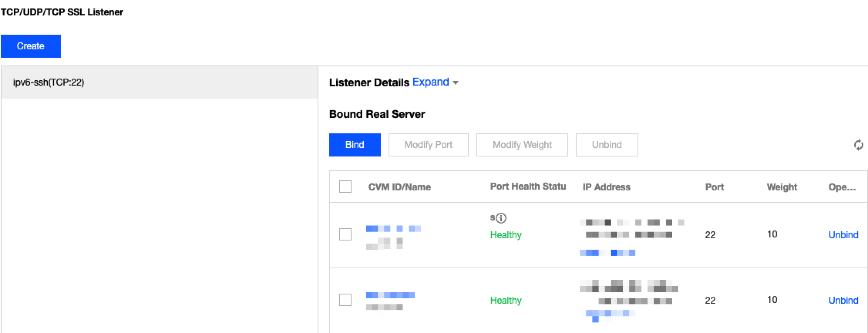Toggle the select-all checkbox in table header

[x=345, y=187]
